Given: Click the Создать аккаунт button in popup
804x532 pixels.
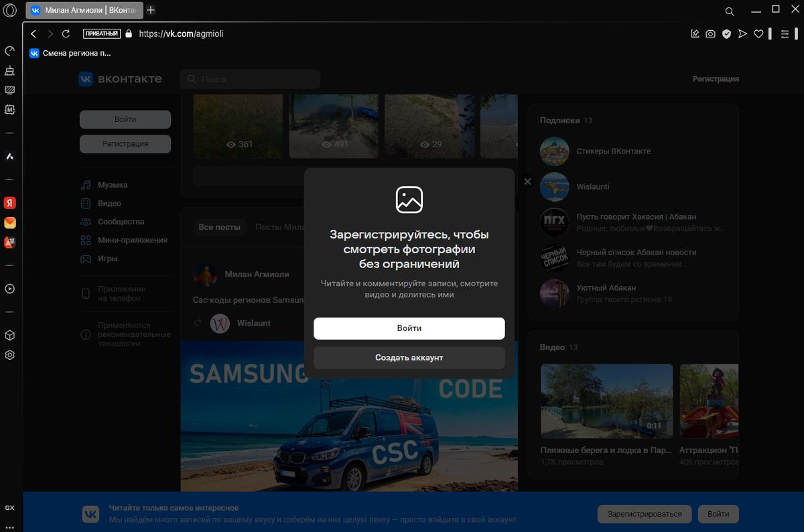Looking at the screenshot, I should click(409, 358).
